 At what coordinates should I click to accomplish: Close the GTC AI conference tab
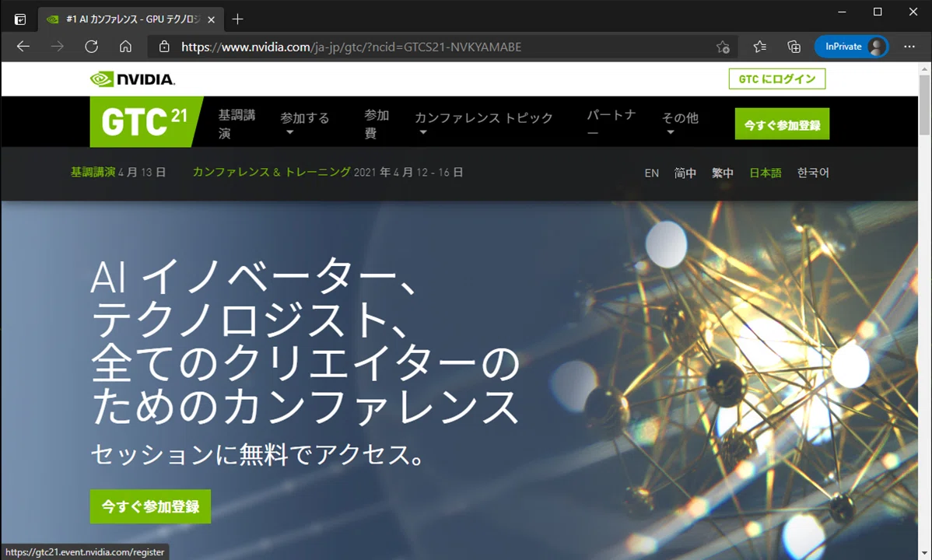pos(211,19)
